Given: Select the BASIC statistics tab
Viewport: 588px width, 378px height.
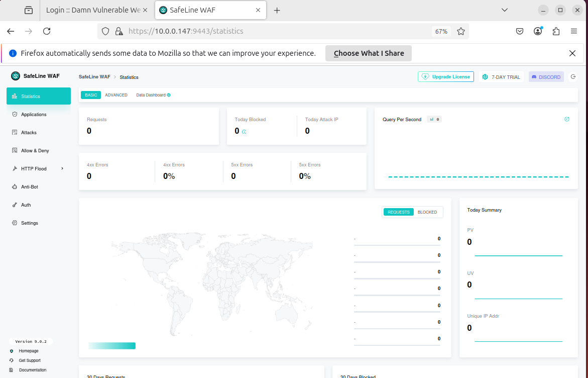Looking at the screenshot, I should [91, 95].
